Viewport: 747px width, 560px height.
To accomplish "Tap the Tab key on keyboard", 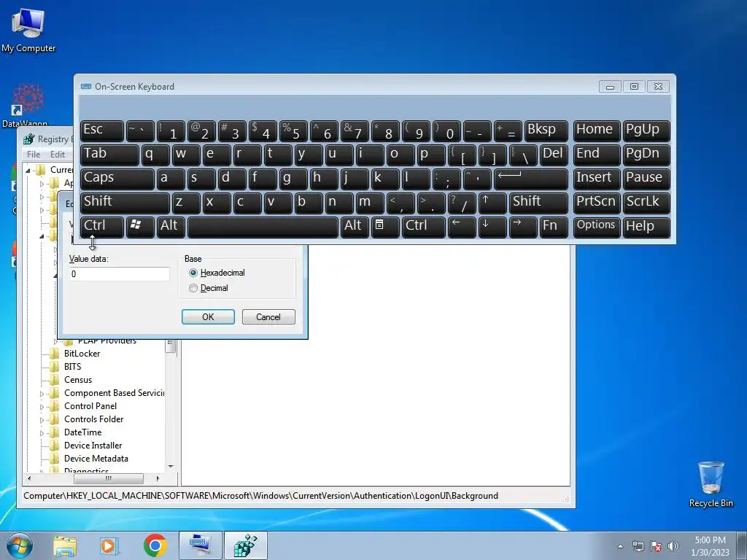I will click(x=109, y=155).
